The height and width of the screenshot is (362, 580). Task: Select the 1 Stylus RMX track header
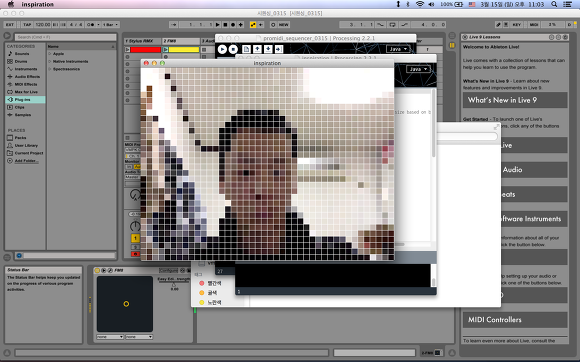(143, 41)
